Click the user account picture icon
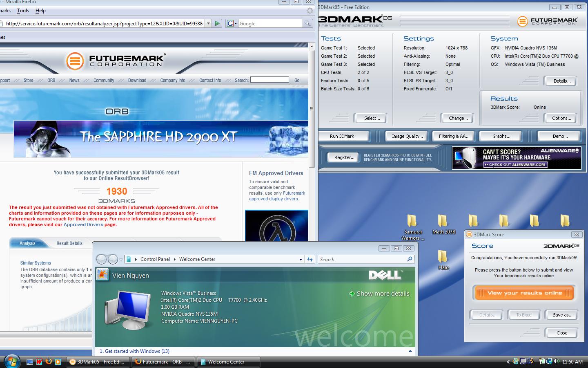Image resolution: width=588 pixels, height=368 pixels. pos(102,274)
